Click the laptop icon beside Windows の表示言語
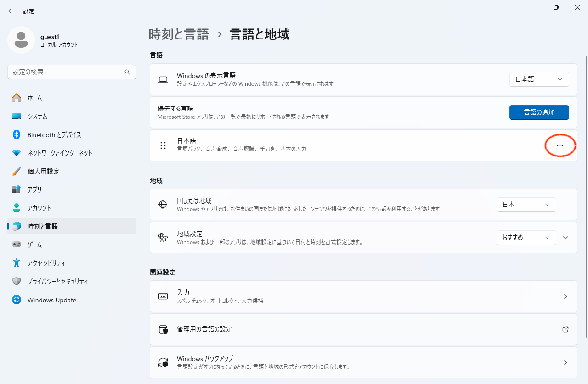Screen dimensions: 588x384 (x=163, y=79)
